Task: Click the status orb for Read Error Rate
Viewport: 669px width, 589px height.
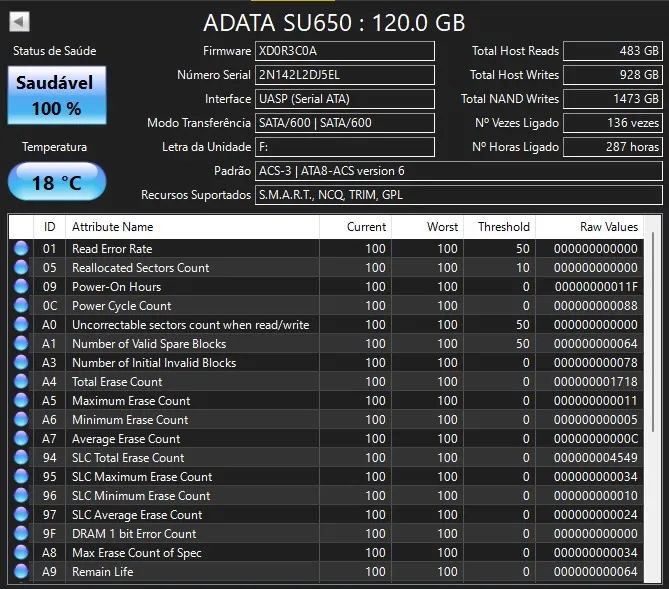Action: coord(21,248)
